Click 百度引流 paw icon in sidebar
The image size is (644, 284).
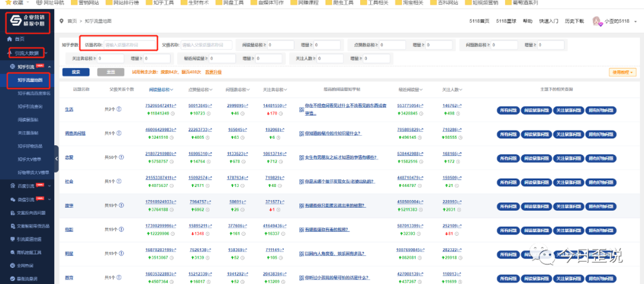13,186
